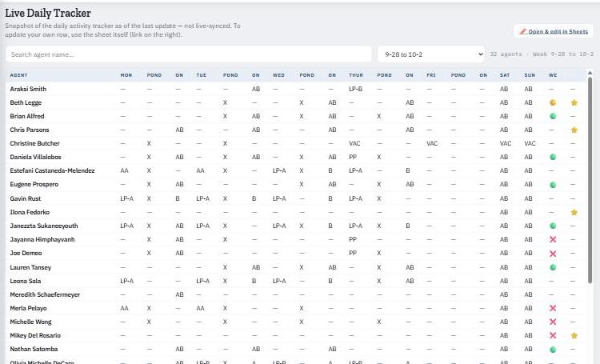This screenshot has width=600, height=364.
Task: Click the table's vertical scrollbar thumb
Action: coord(590,180)
